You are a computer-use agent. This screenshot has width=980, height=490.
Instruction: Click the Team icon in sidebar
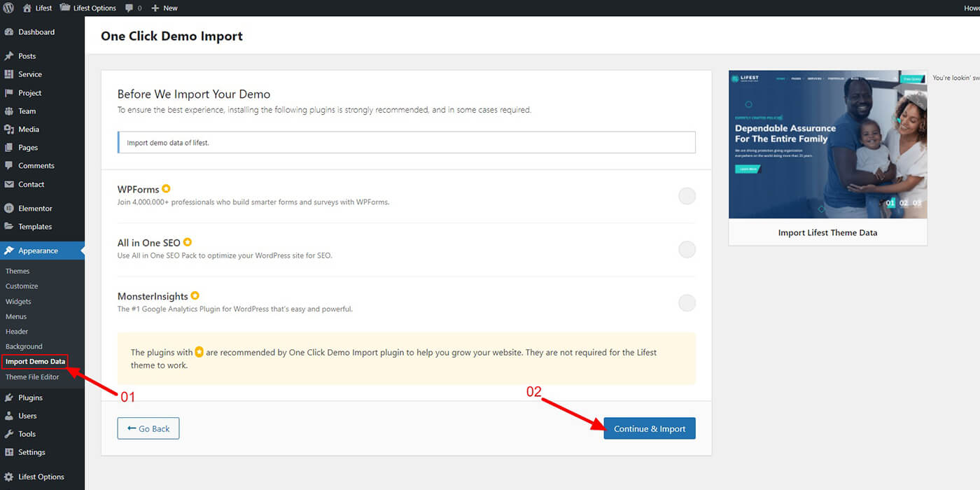coord(9,111)
